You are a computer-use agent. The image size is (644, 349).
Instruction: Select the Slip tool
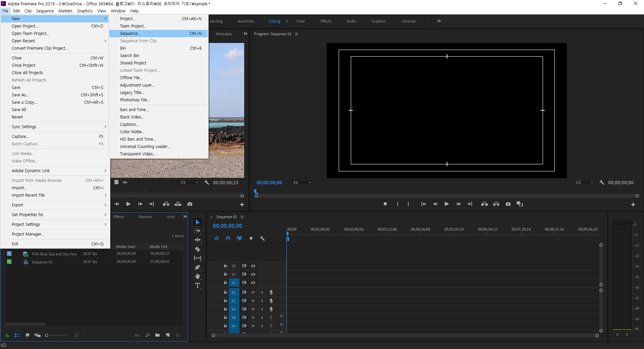pyautogui.click(x=198, y=258)
